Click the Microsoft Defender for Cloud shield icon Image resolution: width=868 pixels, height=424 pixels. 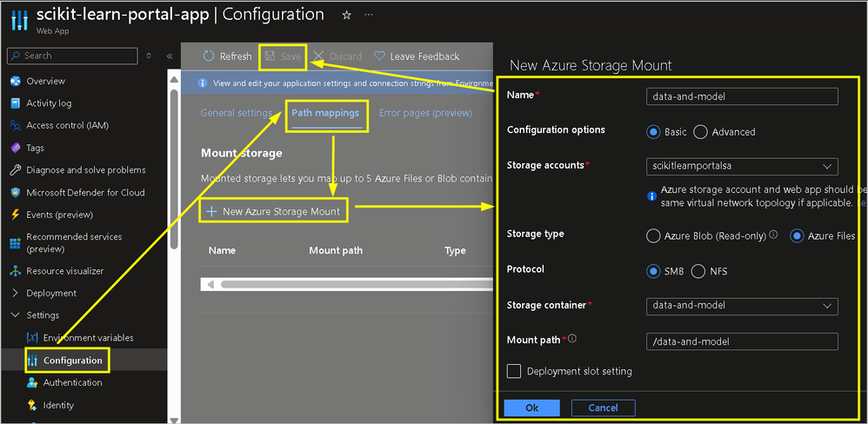tap(16, 192)
